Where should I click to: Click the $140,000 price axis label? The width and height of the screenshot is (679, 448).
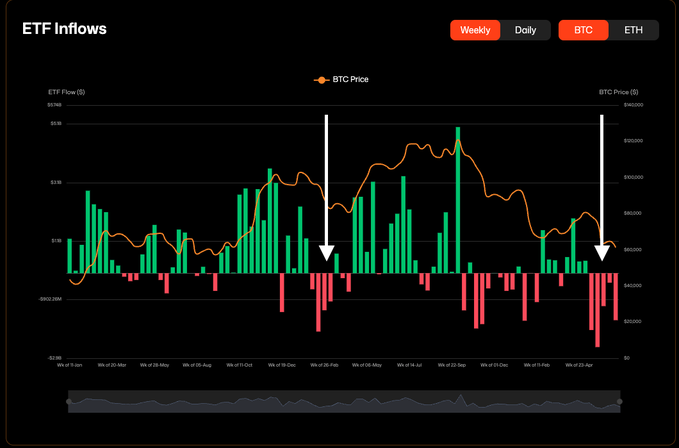click(633, 105)
